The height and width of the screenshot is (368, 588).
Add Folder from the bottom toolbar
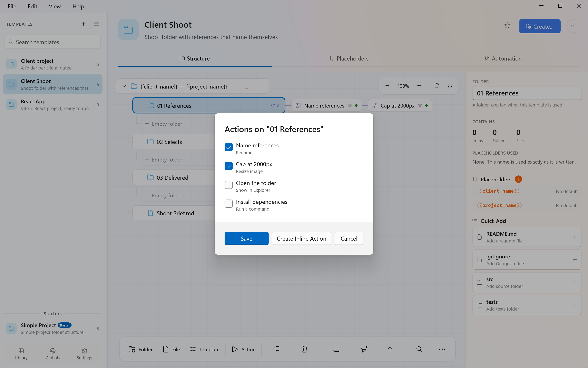click(x=140, y=349)
